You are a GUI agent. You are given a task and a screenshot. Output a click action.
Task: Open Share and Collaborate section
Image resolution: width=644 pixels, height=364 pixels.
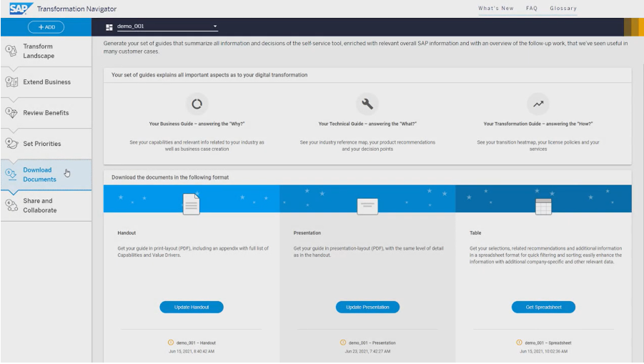coord(39,206)
